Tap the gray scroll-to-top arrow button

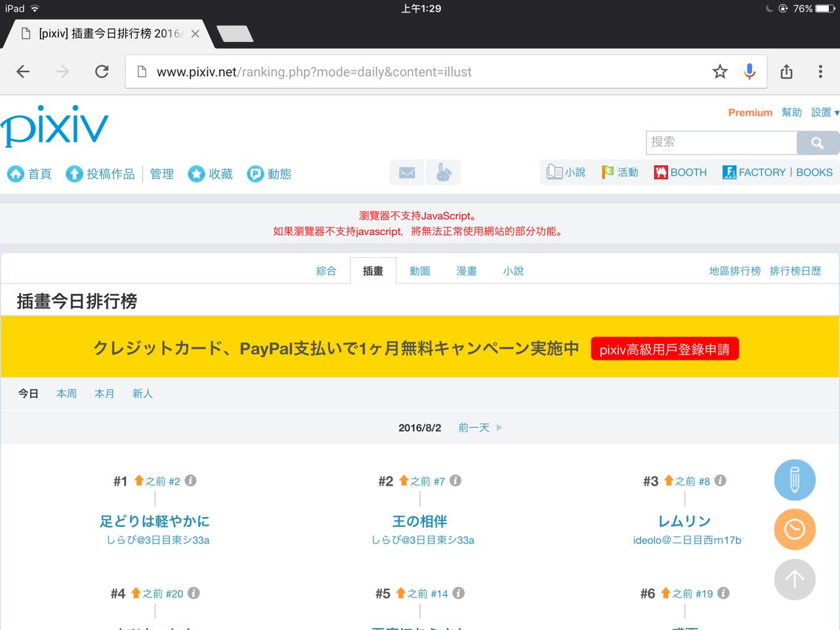coord(795,579)
